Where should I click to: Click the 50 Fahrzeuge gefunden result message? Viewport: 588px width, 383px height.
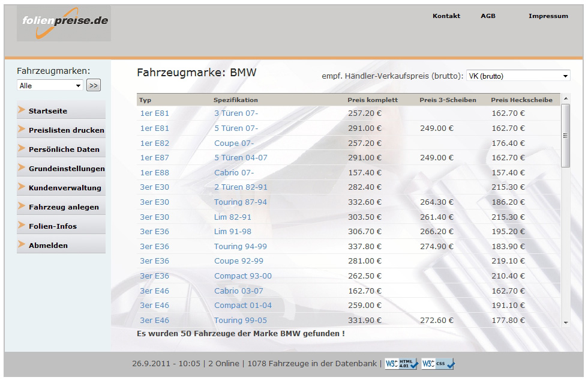tap(241, 334)
